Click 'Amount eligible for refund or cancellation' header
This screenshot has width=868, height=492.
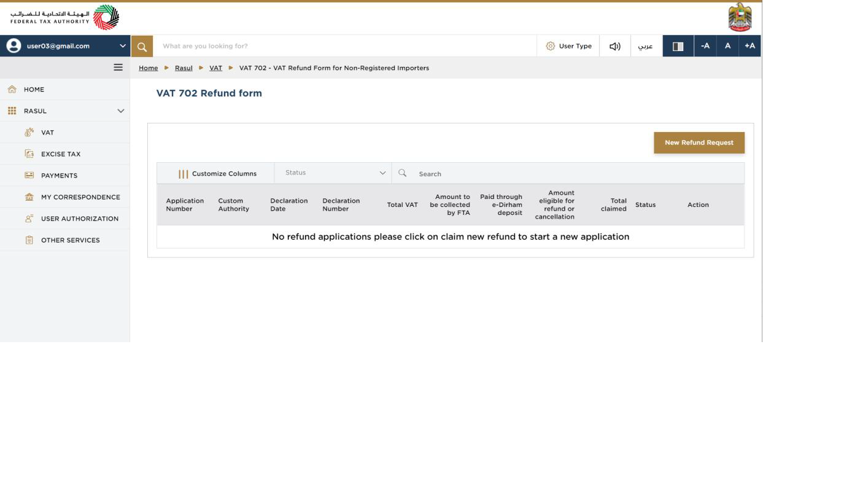(555, 205)
